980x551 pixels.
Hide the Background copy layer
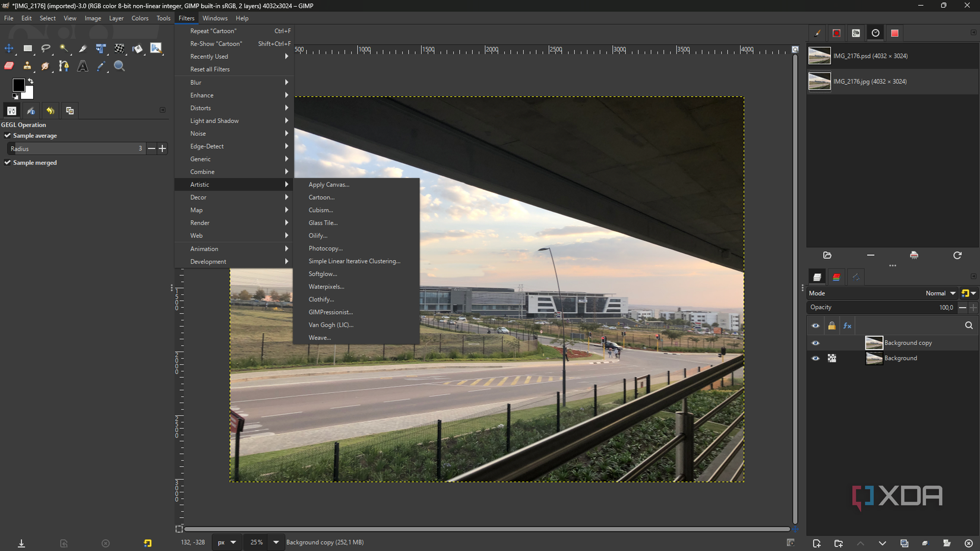tap(815, 343)
